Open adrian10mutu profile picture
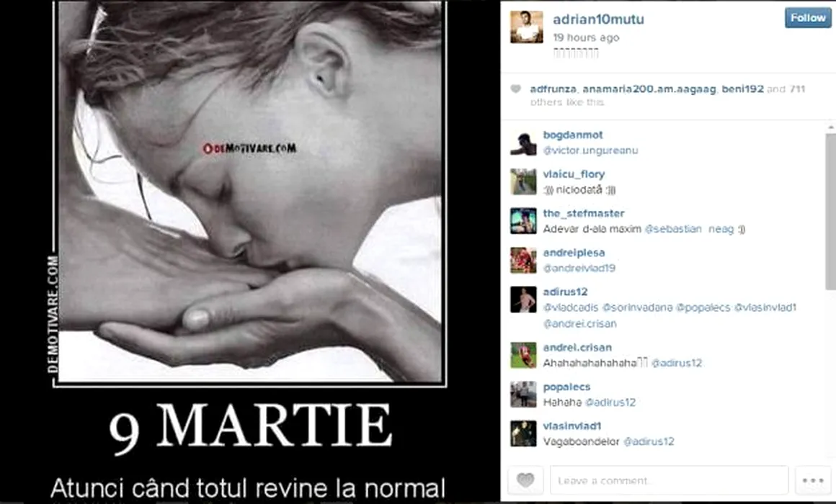This screenshot has height=504, width=836. pos(526,27)
